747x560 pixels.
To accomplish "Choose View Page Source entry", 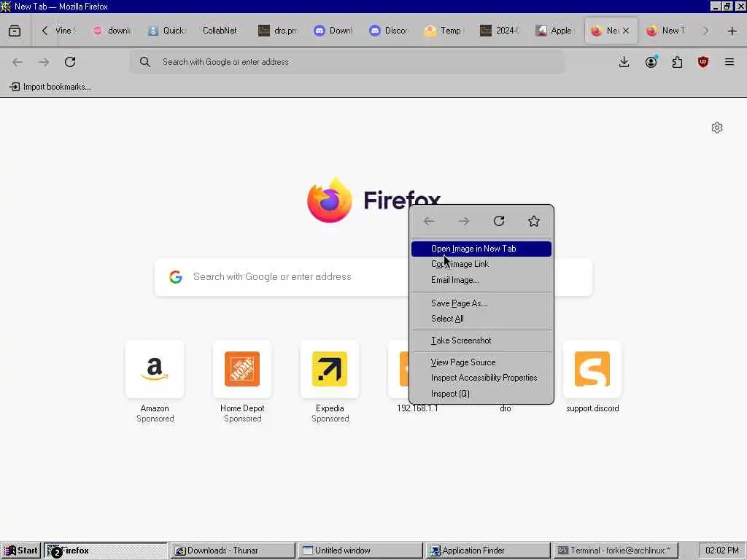I will (x=481, y=362).
